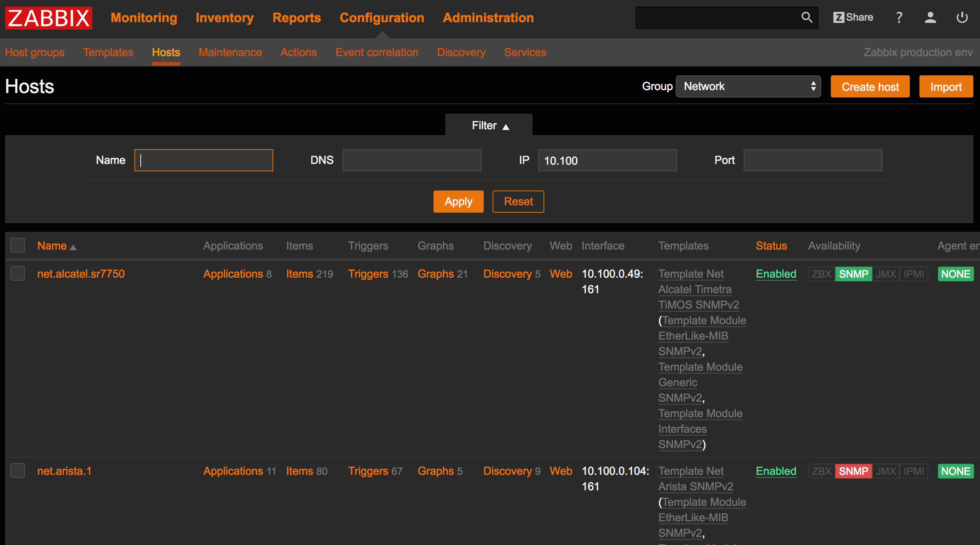
Task: Sort hosts by Name column
Action: (52, 246)
